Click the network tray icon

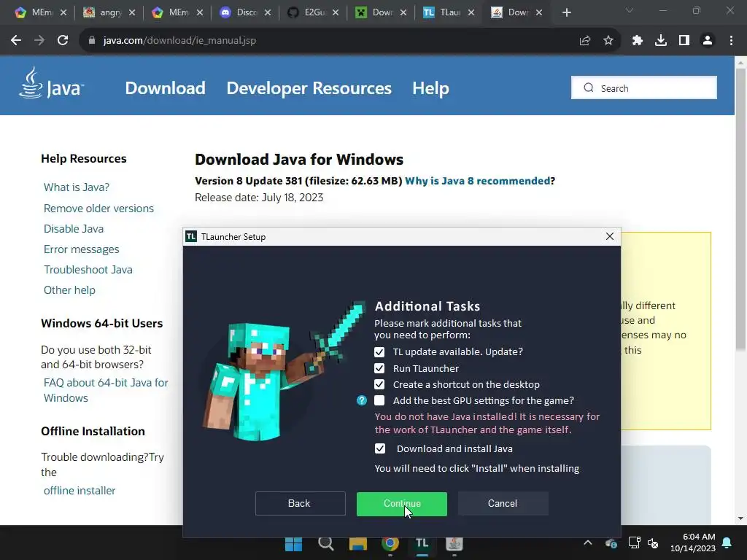point(634,542)
